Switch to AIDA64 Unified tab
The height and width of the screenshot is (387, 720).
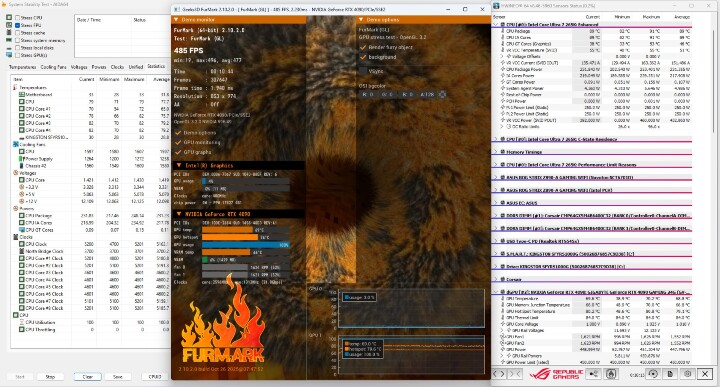[136, 67]
